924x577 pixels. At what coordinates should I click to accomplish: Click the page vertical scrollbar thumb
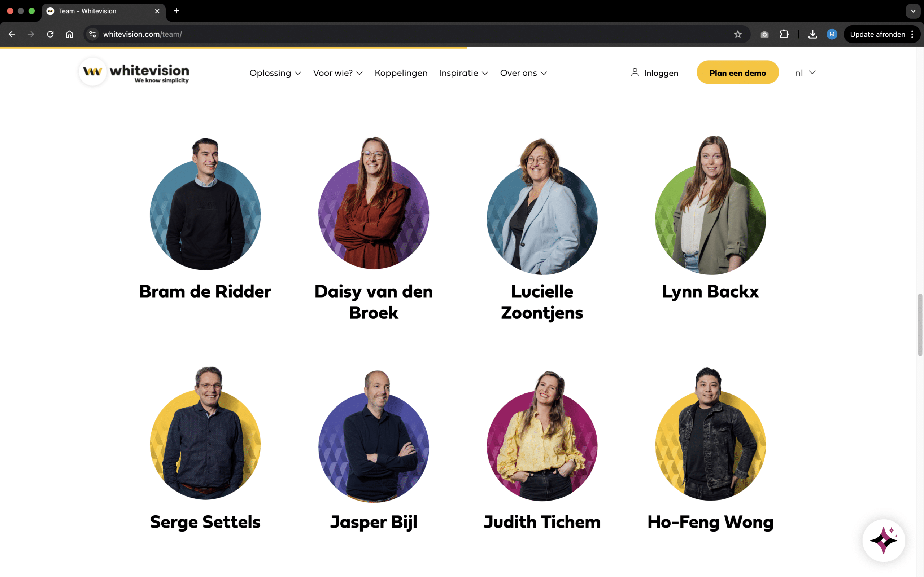(x=920, y=325)
